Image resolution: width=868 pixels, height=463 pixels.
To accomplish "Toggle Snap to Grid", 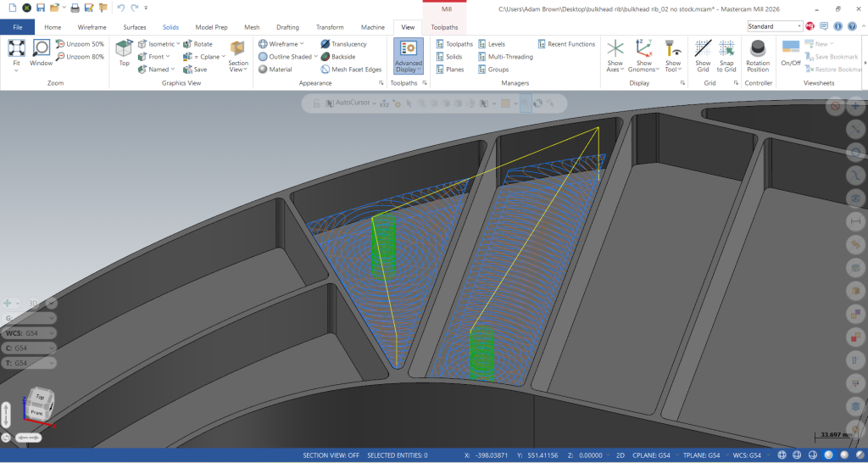I will click(726, 56).
